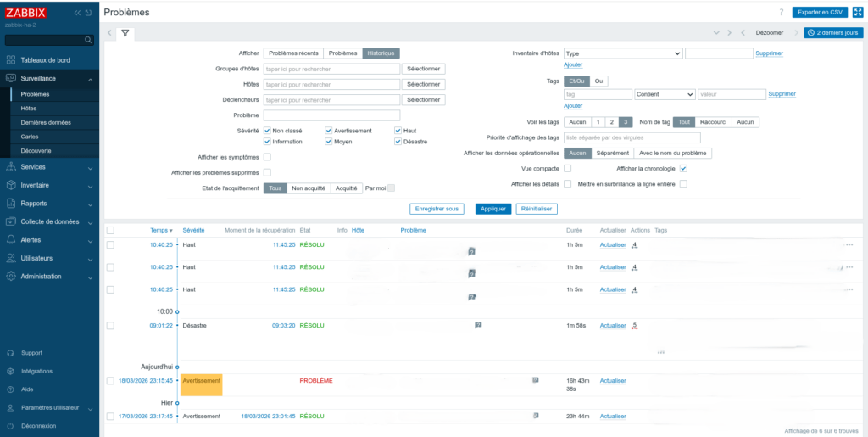Screen dimensions: 868x437
Task: Uncheck the Désastre severity checkbox
Action: [398, 142]
